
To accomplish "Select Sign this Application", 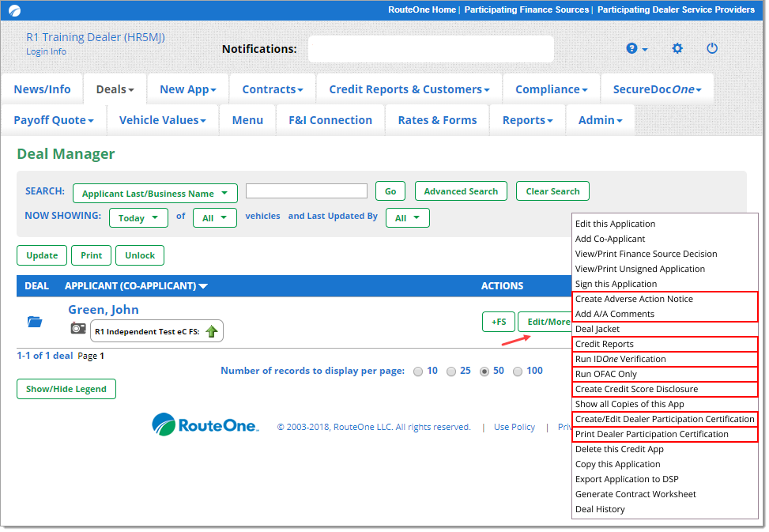I will tap(616, 284).
